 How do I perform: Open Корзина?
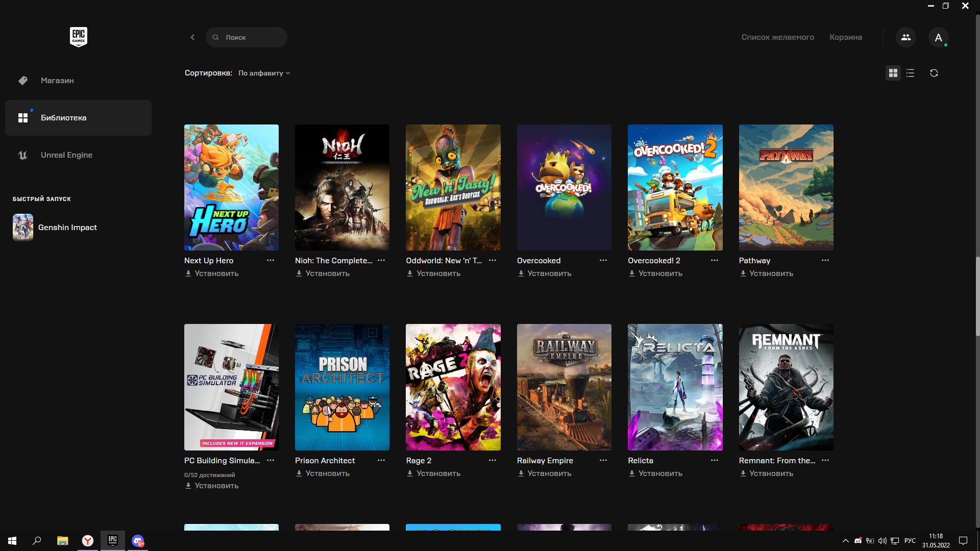coord(846,37)
